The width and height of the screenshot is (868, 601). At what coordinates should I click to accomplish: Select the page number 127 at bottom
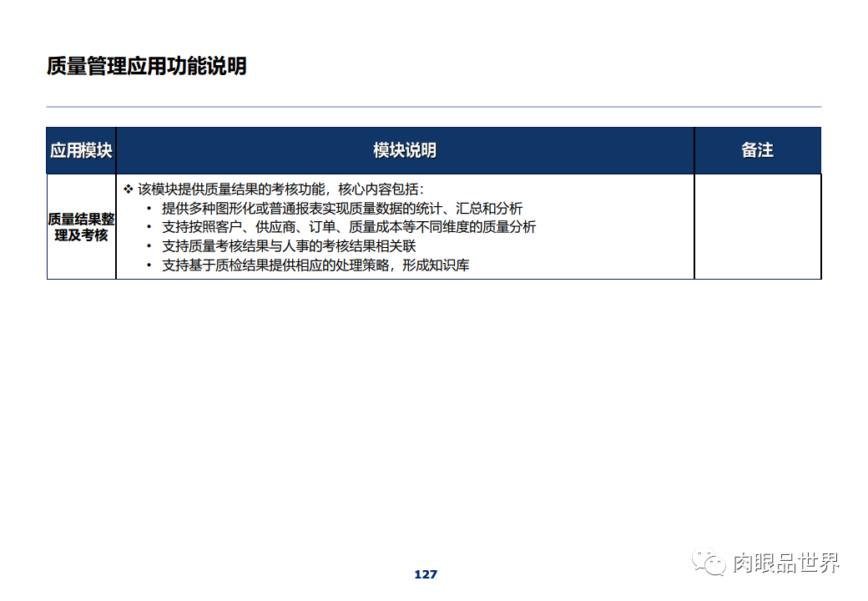coord(425,573)
